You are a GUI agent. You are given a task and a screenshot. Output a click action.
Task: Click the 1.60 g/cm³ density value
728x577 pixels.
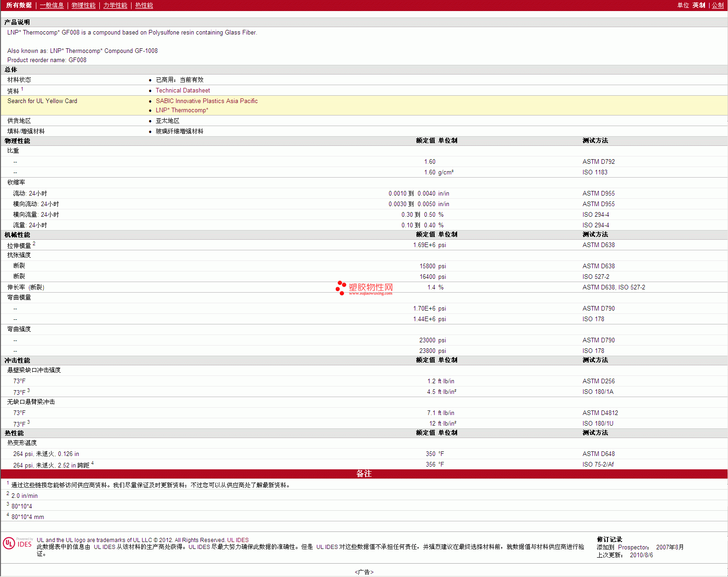[438, 173]
